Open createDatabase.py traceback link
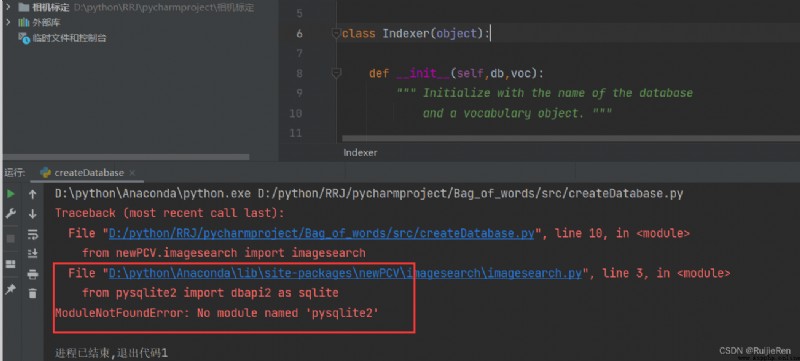 [321, 234]
